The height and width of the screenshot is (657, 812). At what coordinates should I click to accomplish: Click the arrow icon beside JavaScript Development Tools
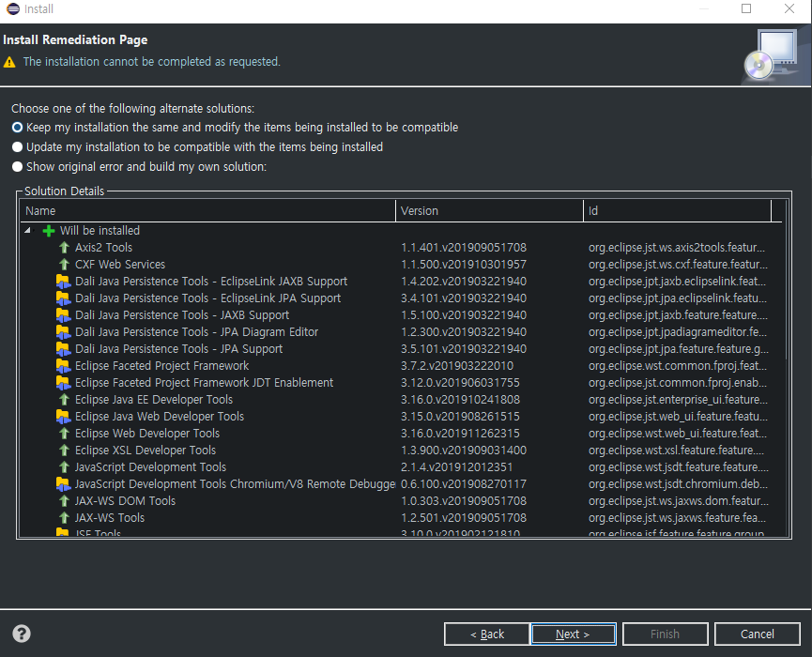(64, 467)
